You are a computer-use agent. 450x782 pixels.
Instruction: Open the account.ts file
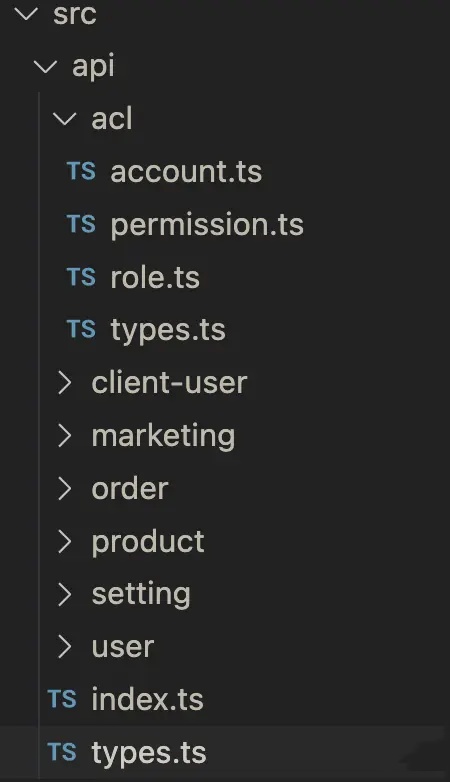point(186,172)
